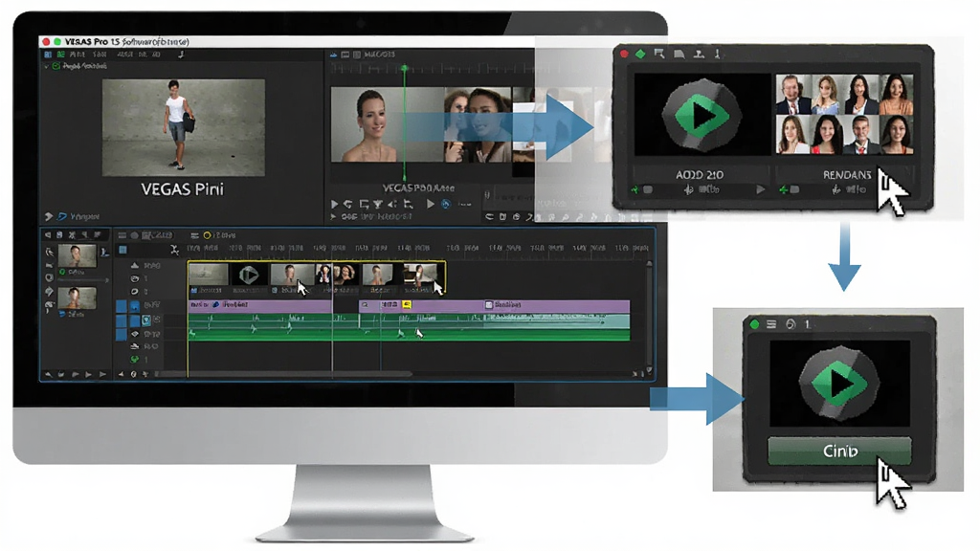Select the lower media thumbnail in the timeline side panel
Image resolution: width=980 pixels, height=551 pixels.
tap(77, 298)
